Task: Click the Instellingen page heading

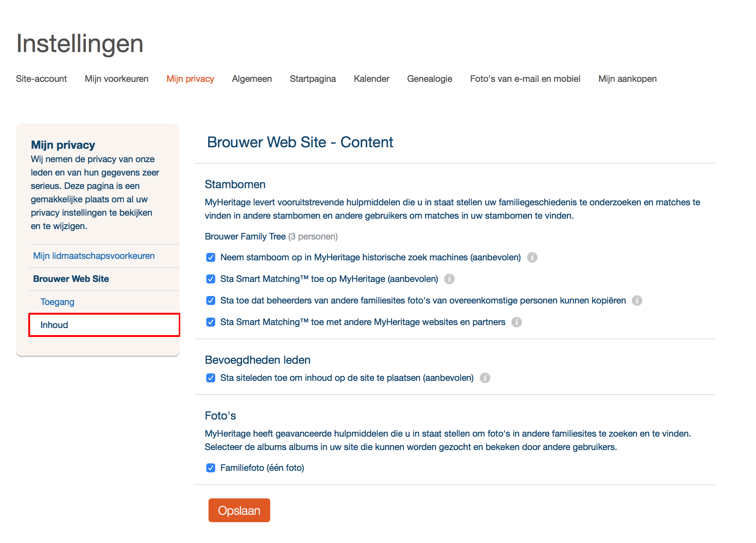Action: [80, 44]
